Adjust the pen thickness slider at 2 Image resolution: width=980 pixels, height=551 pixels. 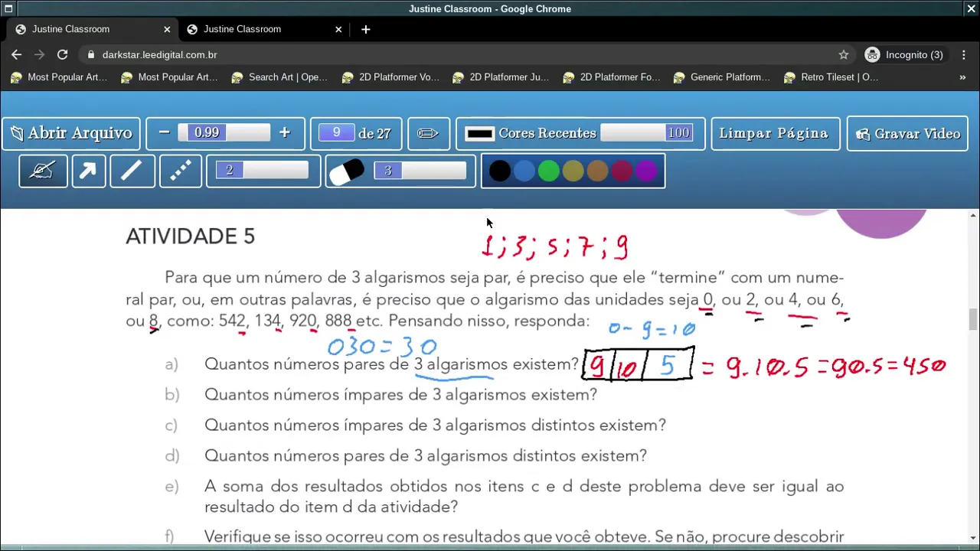262,171
